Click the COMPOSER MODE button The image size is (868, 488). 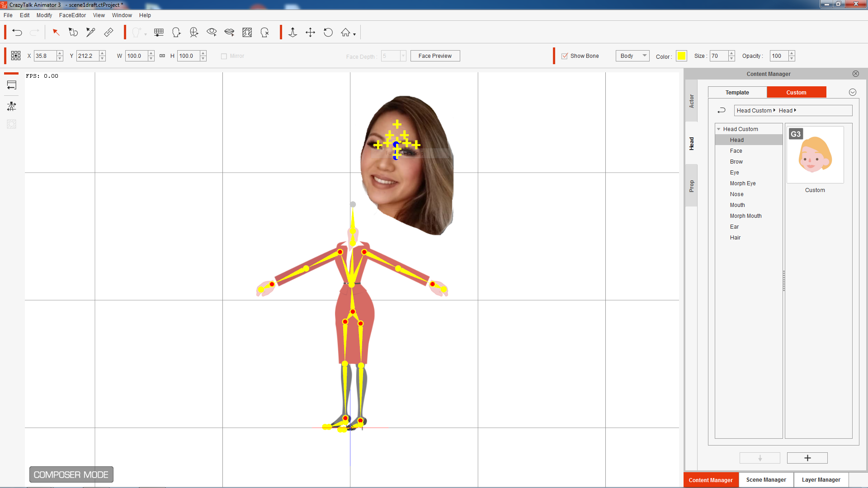point(71,474)
